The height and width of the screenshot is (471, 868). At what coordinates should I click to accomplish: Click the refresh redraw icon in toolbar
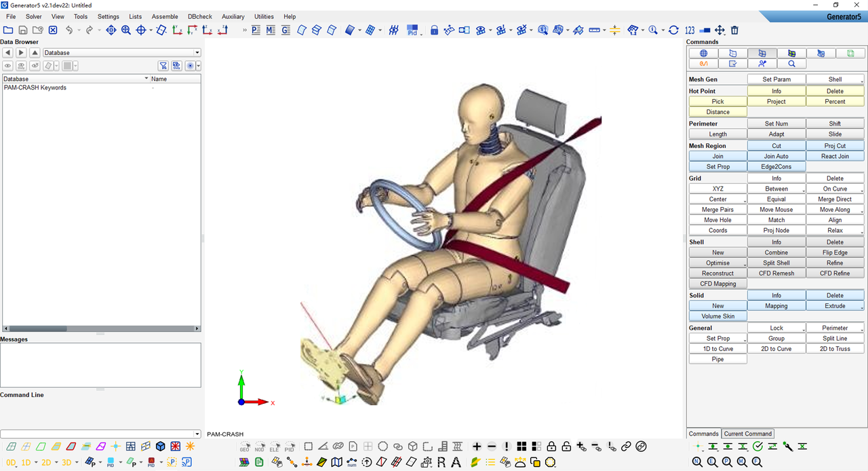click(673, 30)
